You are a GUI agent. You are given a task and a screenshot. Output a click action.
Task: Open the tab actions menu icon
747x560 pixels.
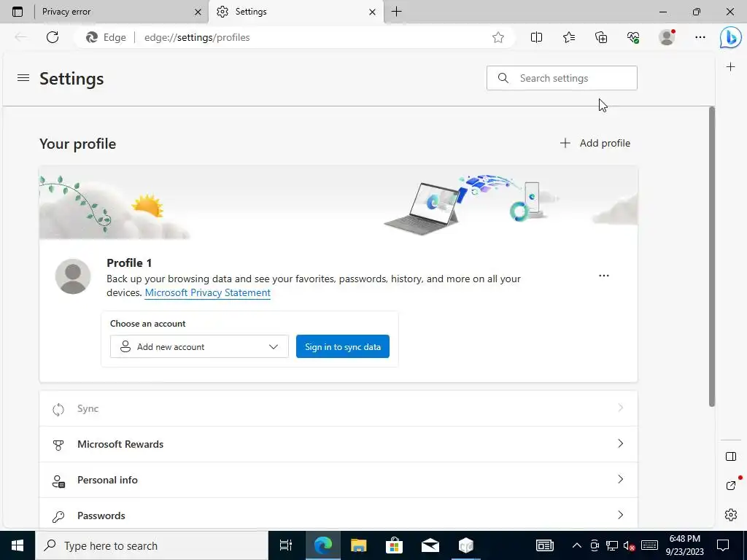(x=18, y=12)
